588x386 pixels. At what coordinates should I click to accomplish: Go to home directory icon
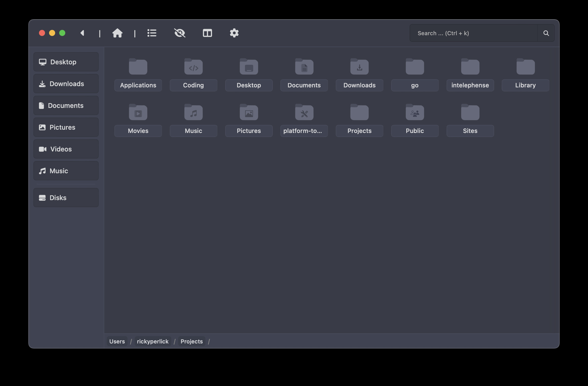click(x=117, y=33)
